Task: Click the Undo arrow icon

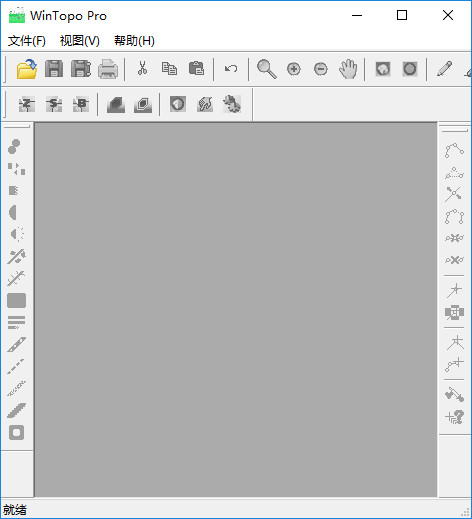Action: 231,69
